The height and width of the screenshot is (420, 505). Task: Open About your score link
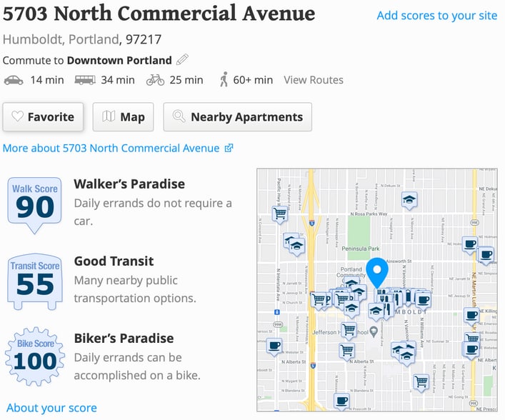pyautogui.click(x=51, y=408)
